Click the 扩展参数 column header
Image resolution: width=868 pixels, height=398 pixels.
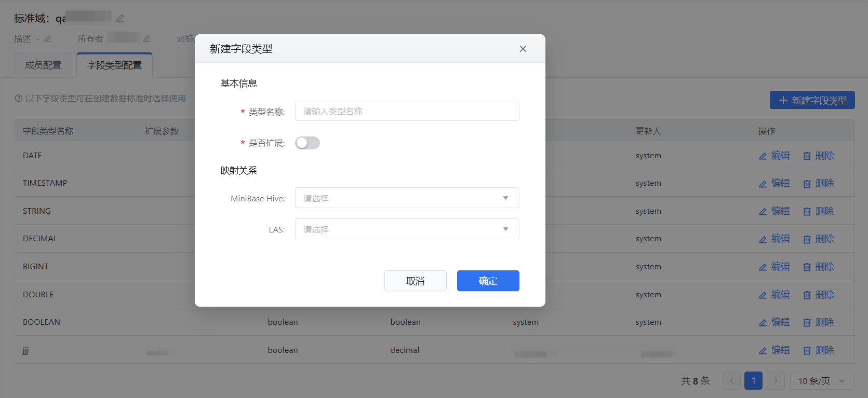click(162, 131)
